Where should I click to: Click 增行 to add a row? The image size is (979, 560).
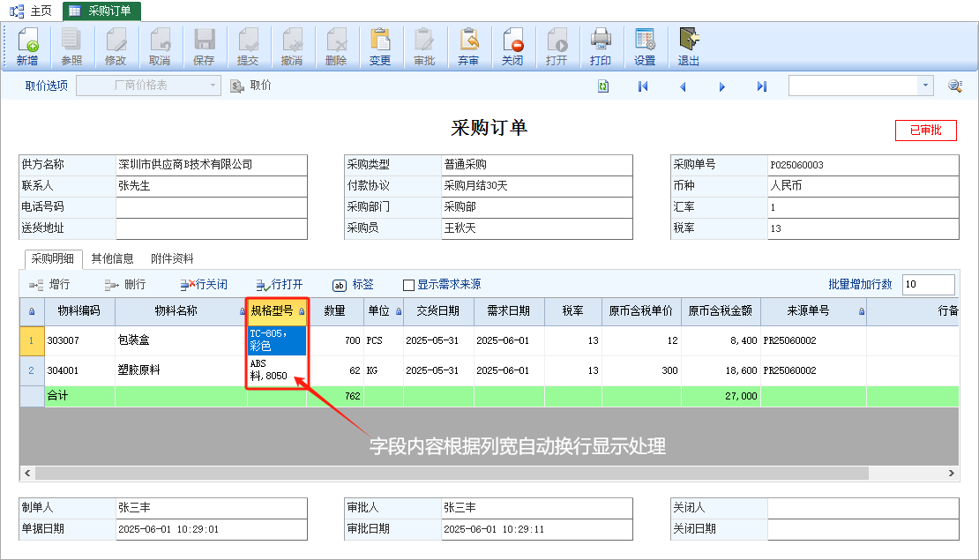[49, 285]
